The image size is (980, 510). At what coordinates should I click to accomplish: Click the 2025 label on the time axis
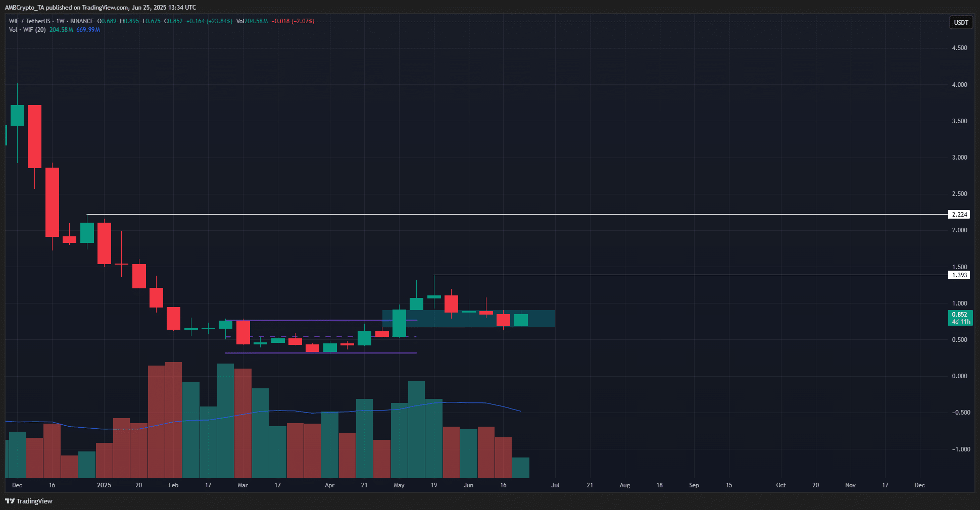[104, 485]
